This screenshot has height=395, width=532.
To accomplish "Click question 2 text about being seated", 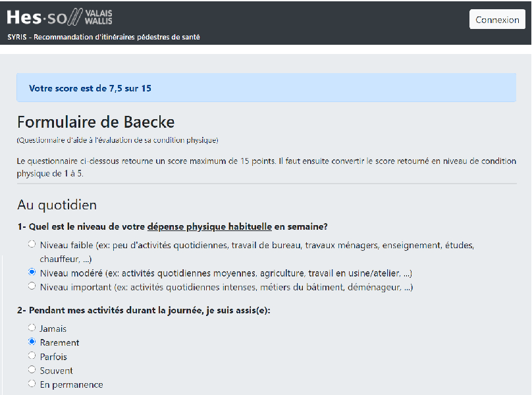I will click(144, 310).
